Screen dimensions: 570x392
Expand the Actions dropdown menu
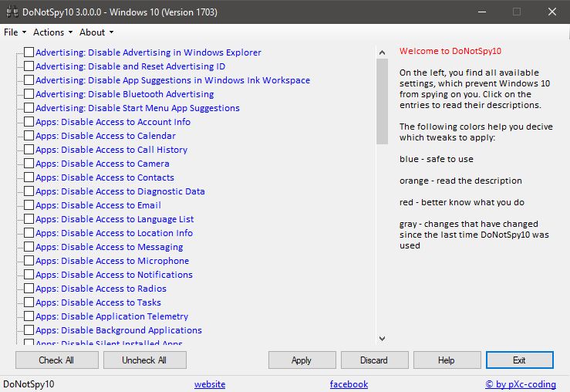[53, 32]
